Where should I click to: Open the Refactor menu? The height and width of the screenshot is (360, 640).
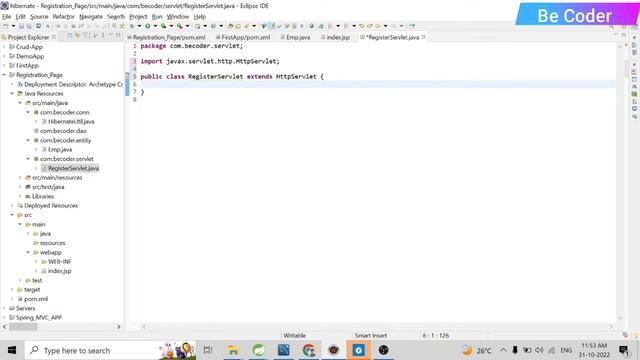coord(63,17)
